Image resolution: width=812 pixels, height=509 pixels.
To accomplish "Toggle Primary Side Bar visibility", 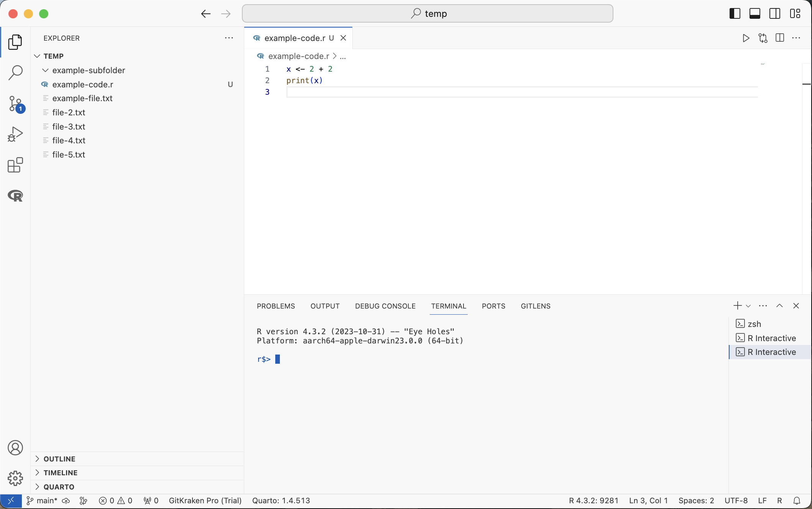I will pos(735,14).
